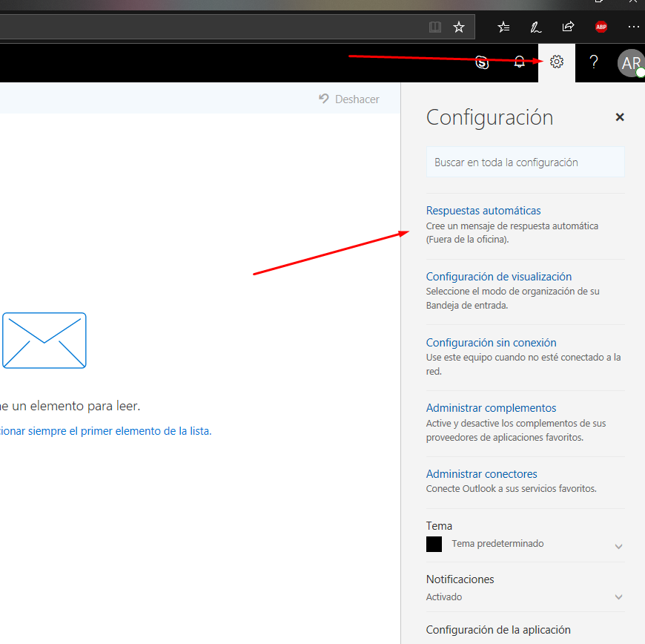Viewport: 645px width, 644px height.
Task: Expand the Tema dropdown chevron
Action: point(618,547)
